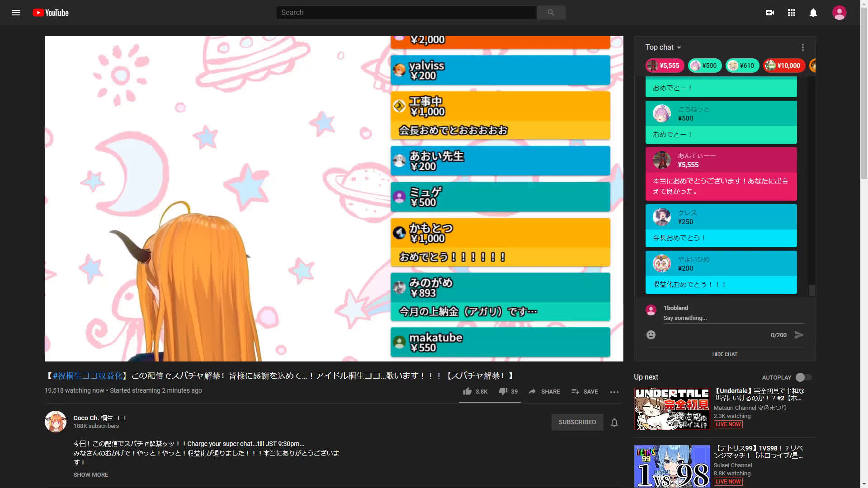Select the ¥500 Super Chat ticker chip
The height and width of the screenshot is (488, 868).
click(x=704, y=66)
